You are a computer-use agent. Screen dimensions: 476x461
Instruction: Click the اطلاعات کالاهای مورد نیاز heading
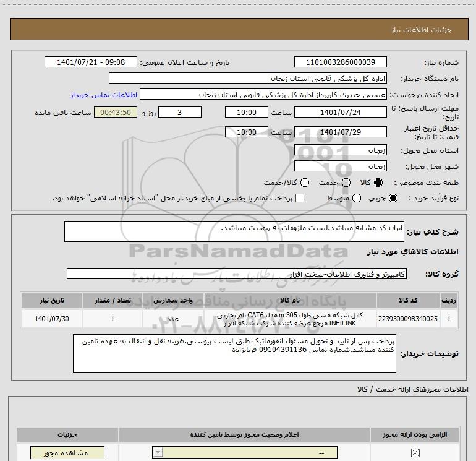point(413,252)
